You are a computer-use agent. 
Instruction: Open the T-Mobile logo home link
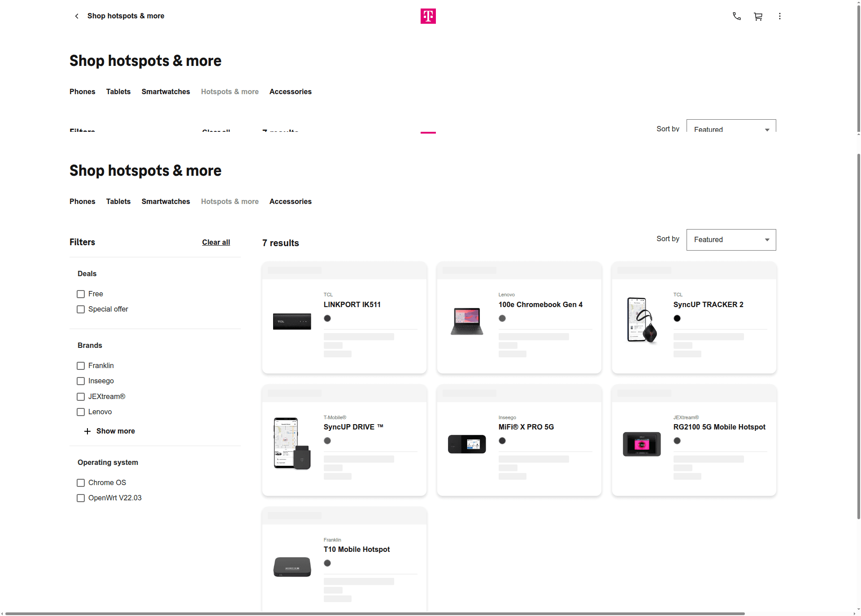[428, 16]
